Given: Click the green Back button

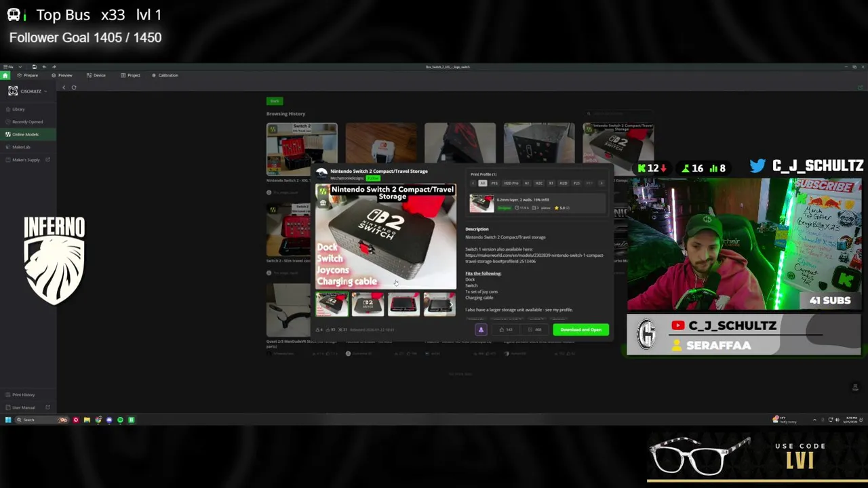Looking at the screenshot, I should 274,101.
